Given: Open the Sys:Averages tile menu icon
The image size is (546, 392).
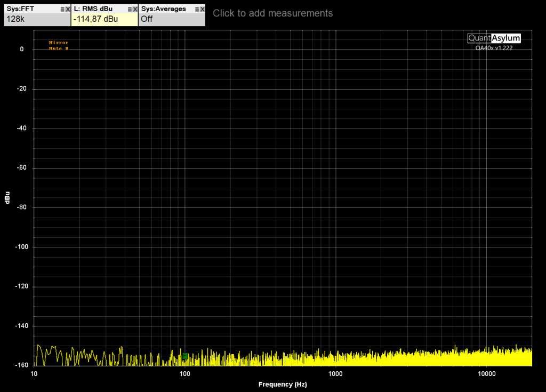Looking at the screenshot, I should tap(197, 9).
